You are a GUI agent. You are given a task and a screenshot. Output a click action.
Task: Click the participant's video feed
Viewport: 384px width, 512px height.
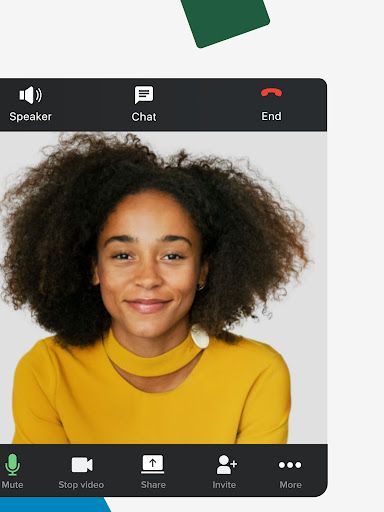[x=163, y=287]
